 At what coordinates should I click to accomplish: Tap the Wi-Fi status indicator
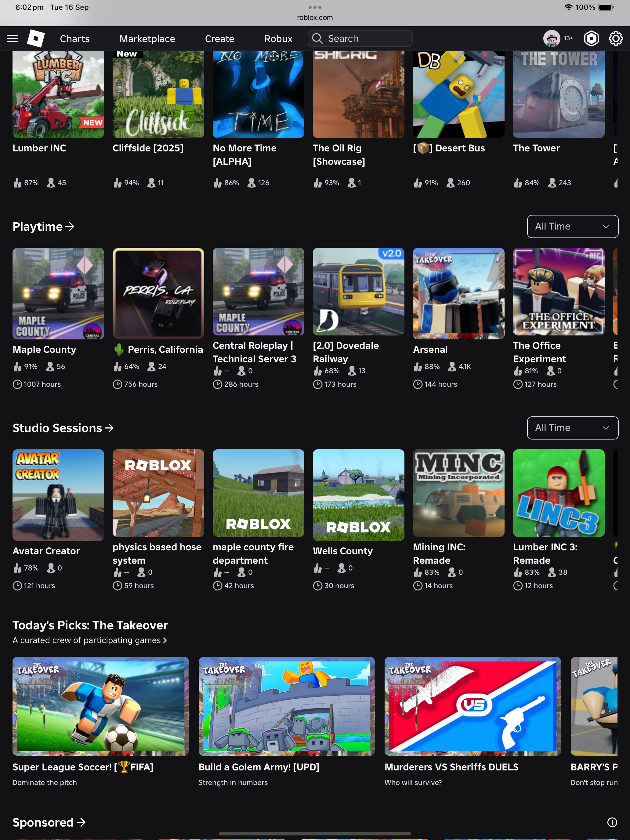pos(568,7)
